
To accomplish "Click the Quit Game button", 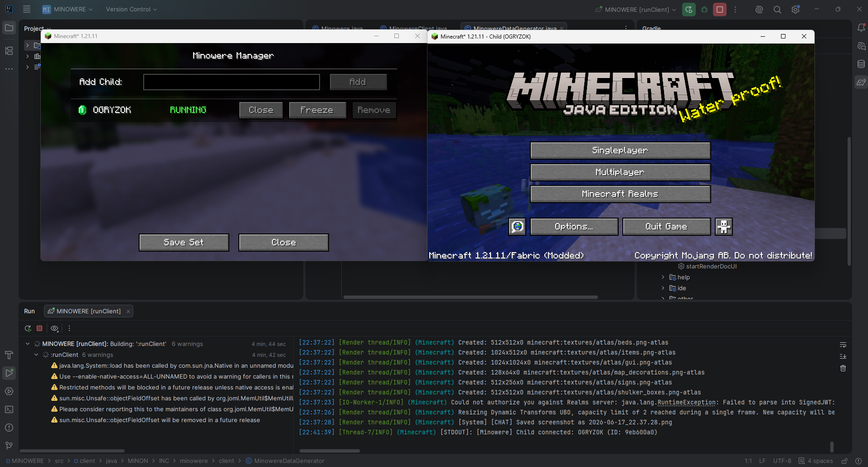I will (x=666, y=227).
